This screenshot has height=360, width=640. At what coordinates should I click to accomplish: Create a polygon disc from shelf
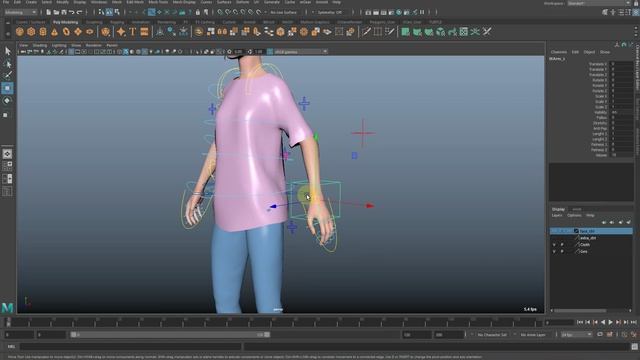(x=90, y=31)
